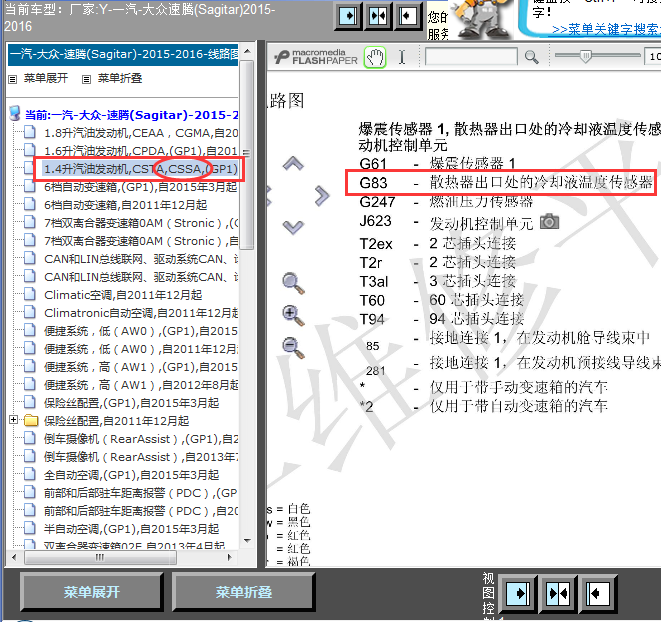Click the down chevron navigation arrow
The height and width of the screenshot is (622, 661).
293,227
